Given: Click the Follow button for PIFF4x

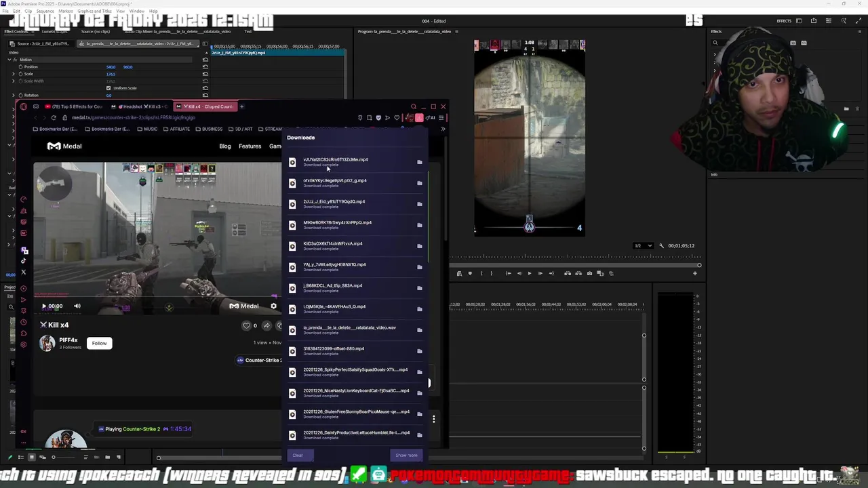Looking at the screenshot, I should point(99,343).
